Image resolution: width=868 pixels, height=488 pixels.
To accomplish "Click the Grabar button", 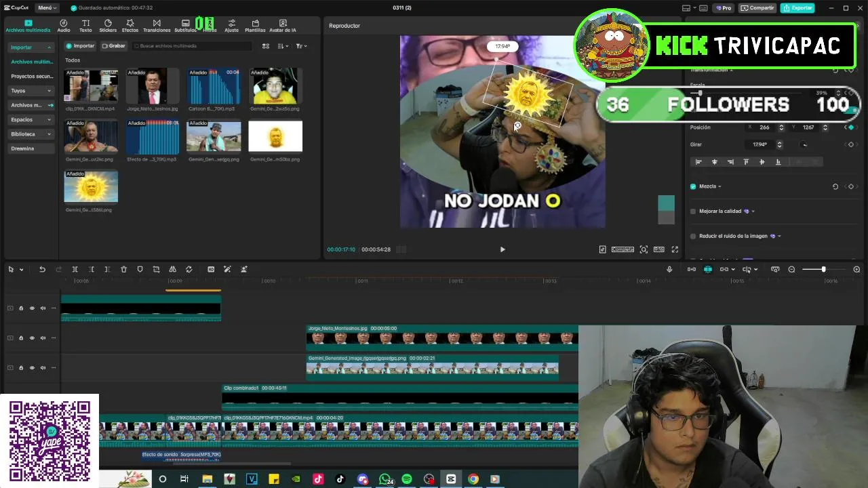I will point(114,46).
